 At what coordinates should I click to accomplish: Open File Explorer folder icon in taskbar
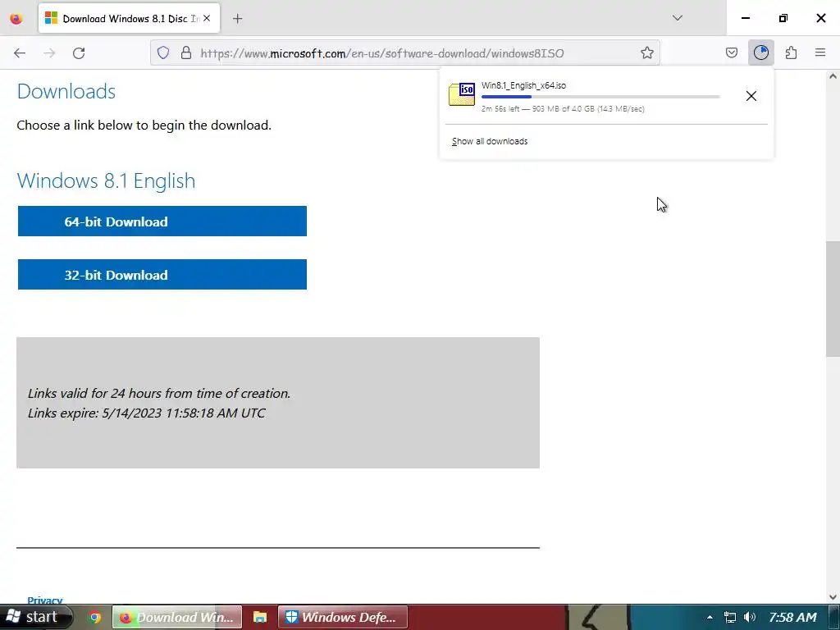[x=260, y=618]
